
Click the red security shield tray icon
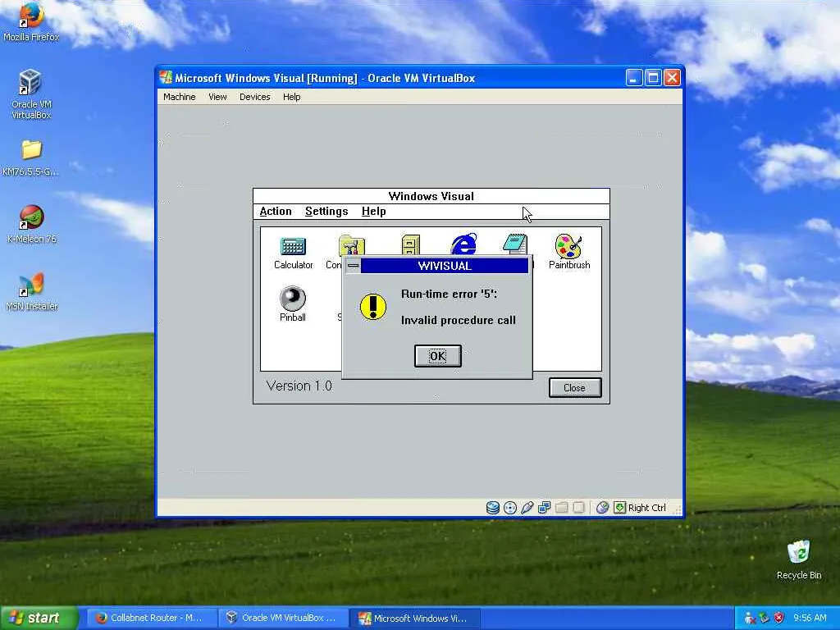[778, 618]
